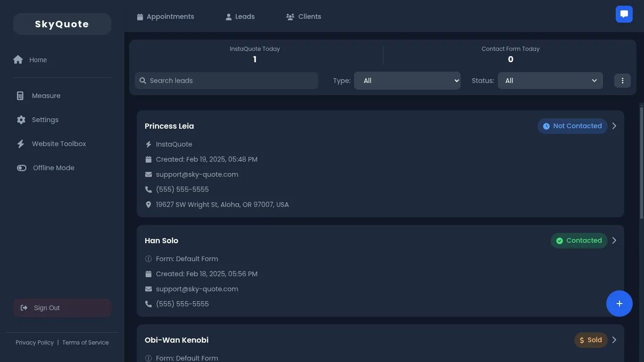Click the Not Contacted status badge
This screenshot has height=362, width=644.
pyautogui.click(x=572, y=126)
